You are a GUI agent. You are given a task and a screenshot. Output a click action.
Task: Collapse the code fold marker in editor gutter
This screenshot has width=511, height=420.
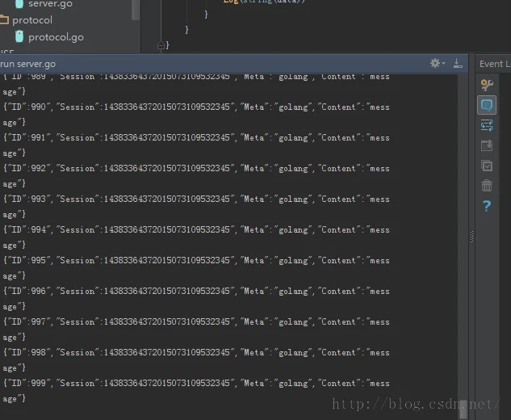tap(161, 45)
